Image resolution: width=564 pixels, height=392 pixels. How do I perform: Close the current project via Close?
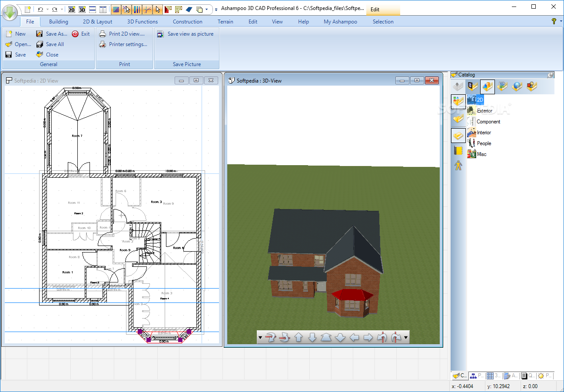47,55
